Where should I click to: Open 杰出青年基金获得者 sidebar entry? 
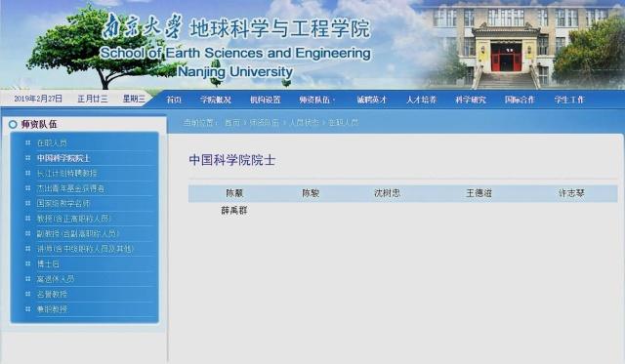tap(70, 188)
